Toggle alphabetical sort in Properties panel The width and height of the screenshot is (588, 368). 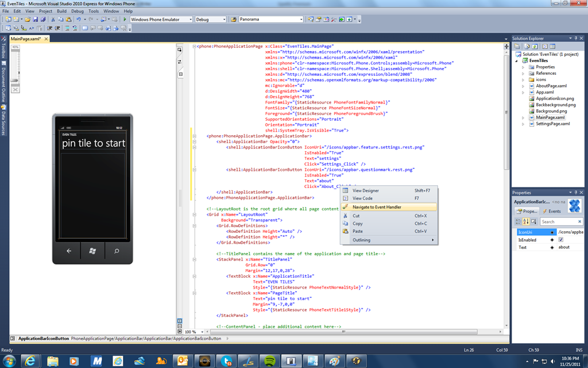pos(525,221)
